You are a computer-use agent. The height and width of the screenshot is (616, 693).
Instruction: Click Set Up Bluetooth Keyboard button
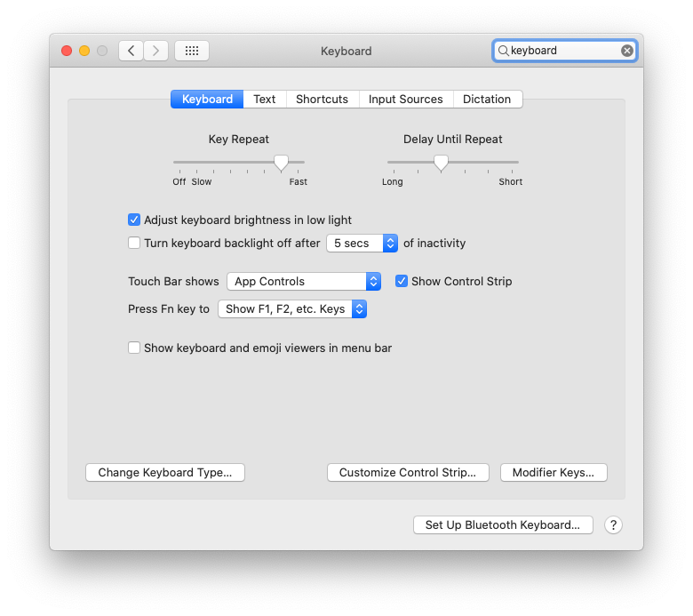tap(503, 525)
